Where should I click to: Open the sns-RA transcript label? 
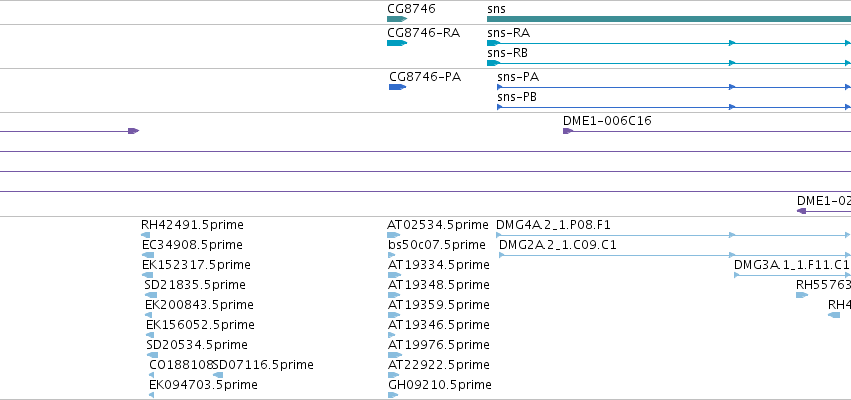pyautogui.click(x=509, y=33)
